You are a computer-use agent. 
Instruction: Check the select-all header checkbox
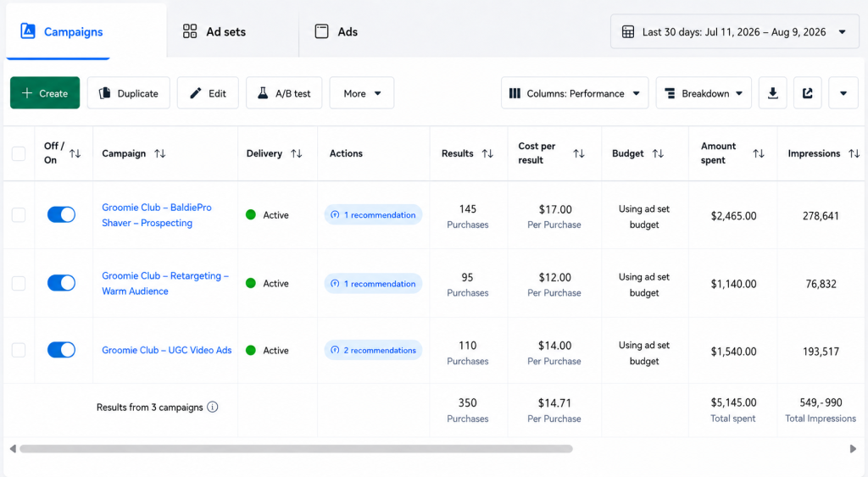point(19,153)
